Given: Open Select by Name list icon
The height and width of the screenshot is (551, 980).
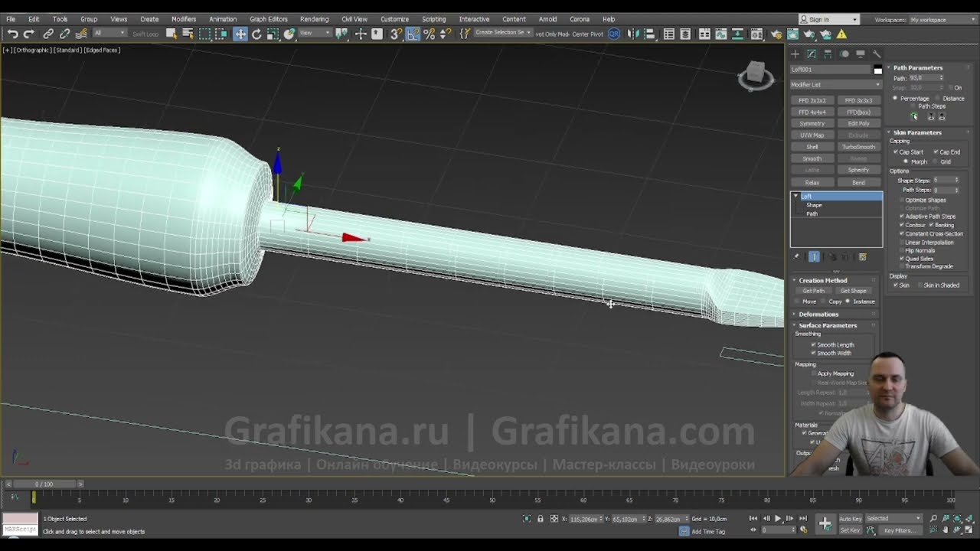Looking at the screenshot, I should click(188, 34).
